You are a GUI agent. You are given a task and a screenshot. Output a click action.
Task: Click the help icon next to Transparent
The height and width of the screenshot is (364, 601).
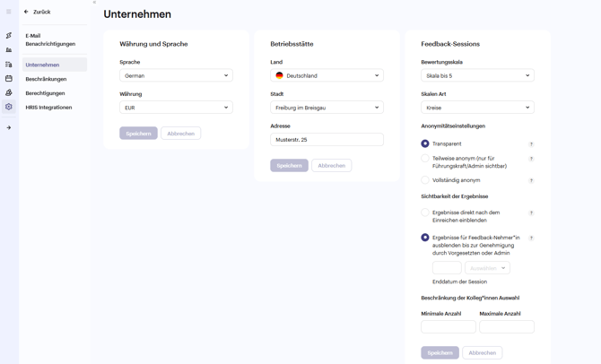click(x=531, y=144)
